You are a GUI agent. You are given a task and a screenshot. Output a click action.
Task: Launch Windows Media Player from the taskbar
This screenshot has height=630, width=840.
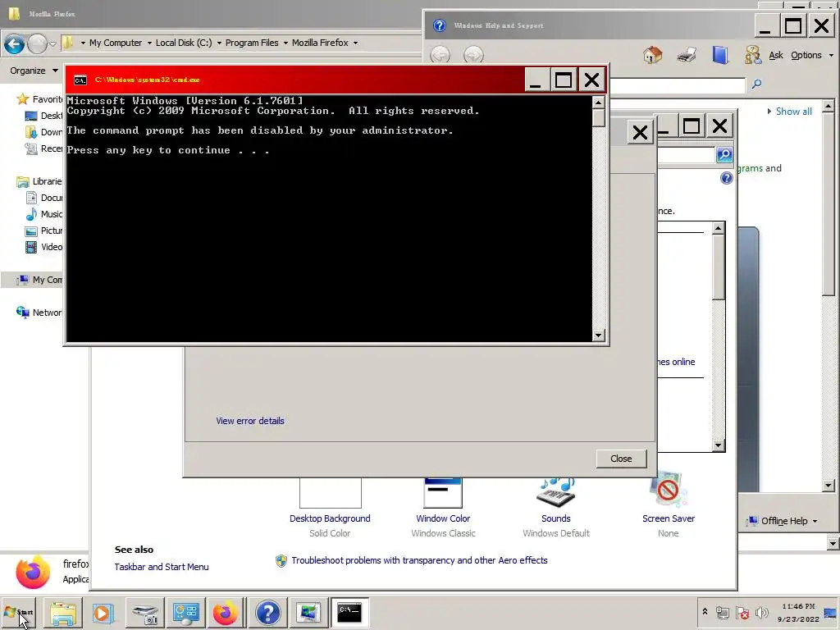click(103, 612)
